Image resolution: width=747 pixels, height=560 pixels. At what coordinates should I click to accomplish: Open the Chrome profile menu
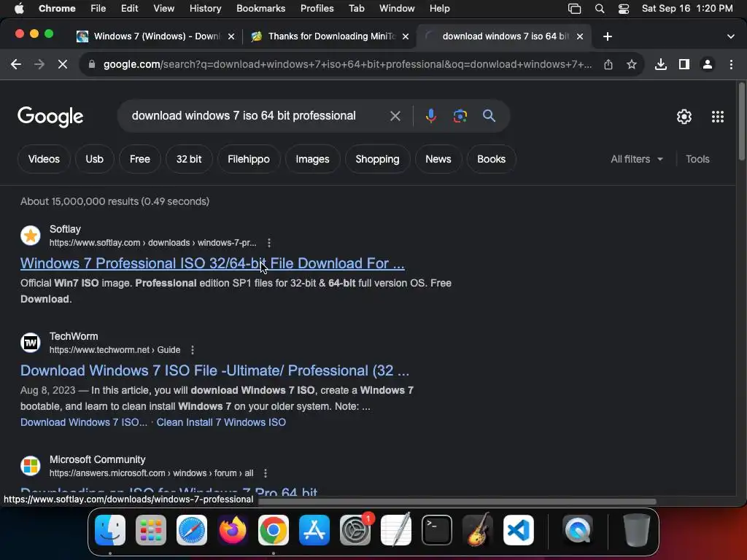(x=708, y=64)
